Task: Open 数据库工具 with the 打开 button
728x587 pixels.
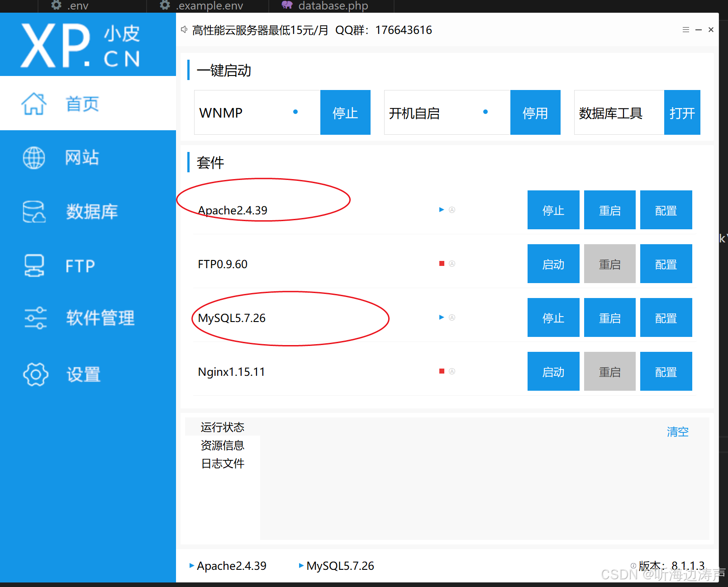Action: [682, 112]
